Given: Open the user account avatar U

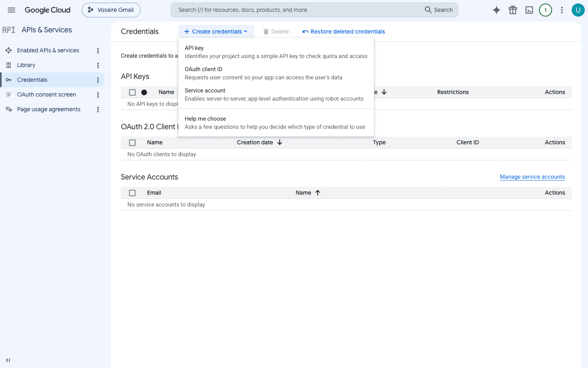Looking at the screenshot, I should pos(578,10).
